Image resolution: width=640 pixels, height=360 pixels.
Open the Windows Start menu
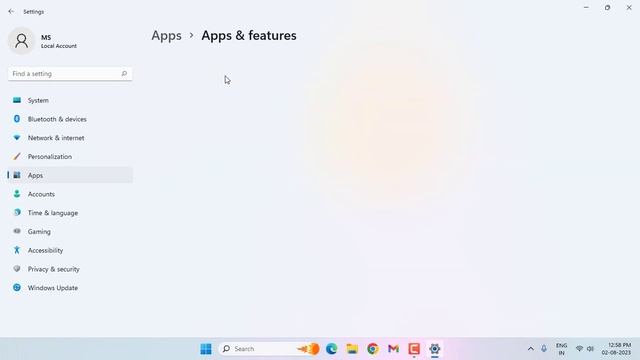pyautogui.click(x=206, y=349)
